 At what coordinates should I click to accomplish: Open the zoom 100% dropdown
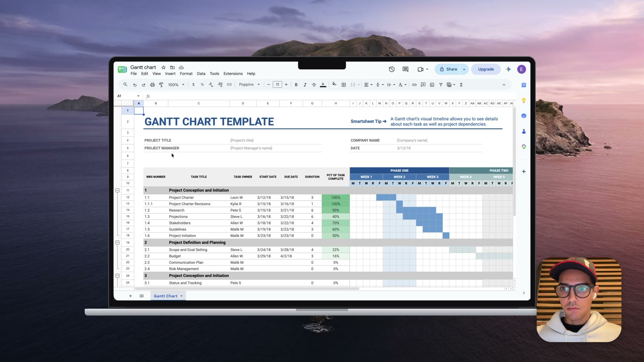(176, 85)
